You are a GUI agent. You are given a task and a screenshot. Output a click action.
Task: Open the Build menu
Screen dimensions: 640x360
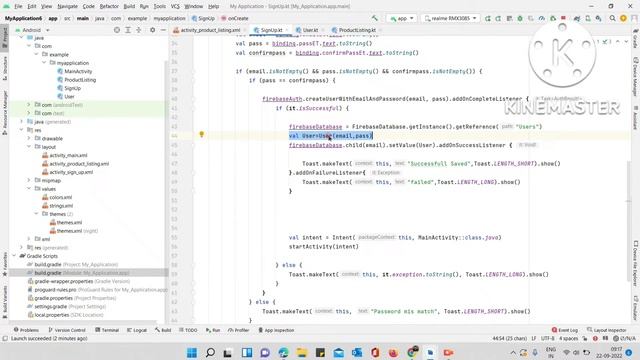[x=129, y=7]
